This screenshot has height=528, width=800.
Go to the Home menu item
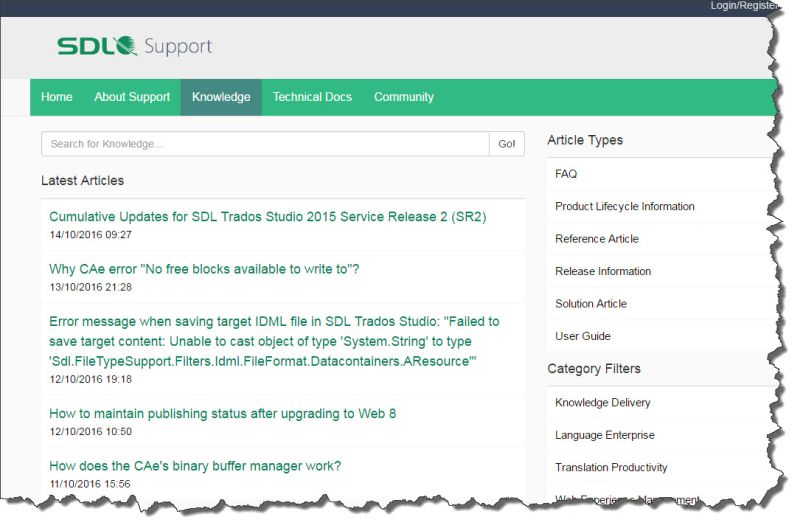point(57,97)
